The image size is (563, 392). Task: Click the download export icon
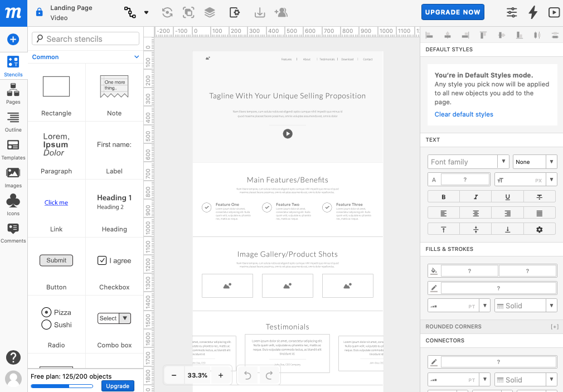click(260, 13)
